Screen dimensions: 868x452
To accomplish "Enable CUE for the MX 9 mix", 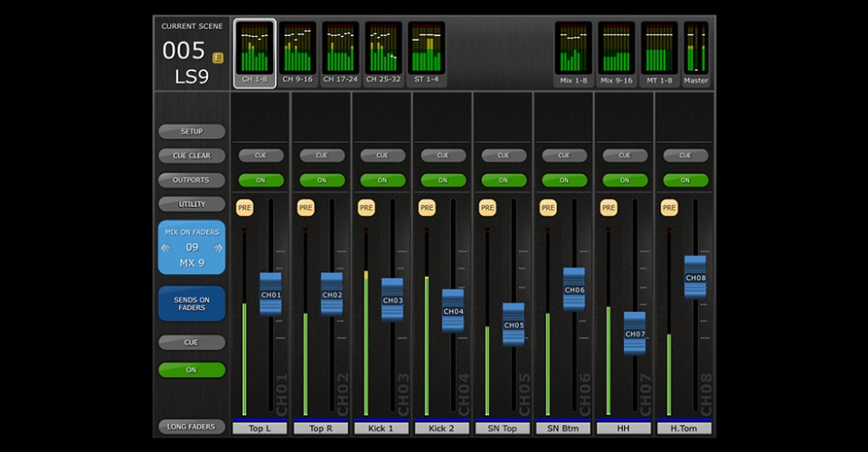I will click(192, 343).
